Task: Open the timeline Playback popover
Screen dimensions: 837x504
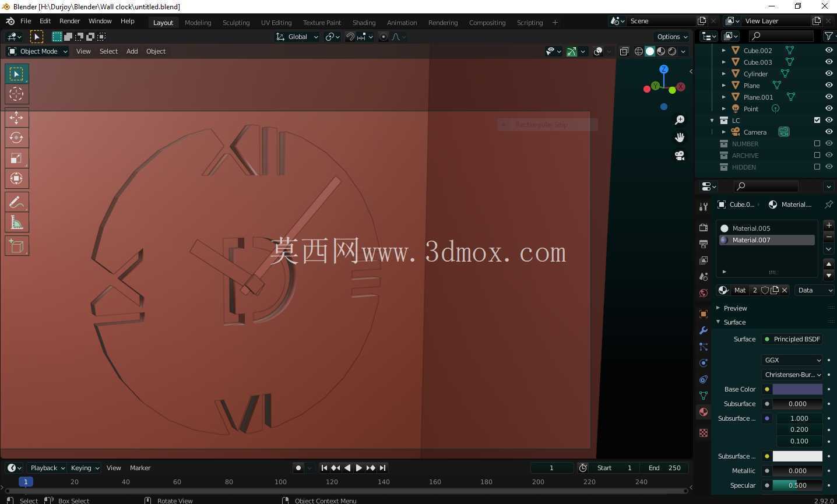Action: (47, 468)
